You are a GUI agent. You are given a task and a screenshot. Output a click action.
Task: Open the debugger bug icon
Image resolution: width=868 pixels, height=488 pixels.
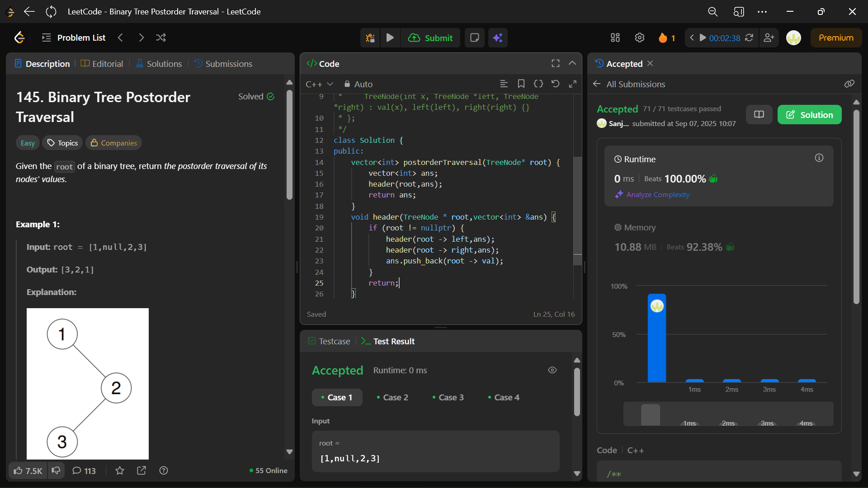(x=370, y=38)
